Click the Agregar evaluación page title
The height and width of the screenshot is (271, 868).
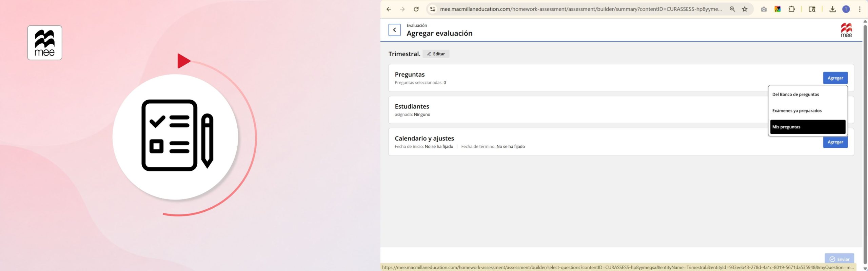[439, 33]
